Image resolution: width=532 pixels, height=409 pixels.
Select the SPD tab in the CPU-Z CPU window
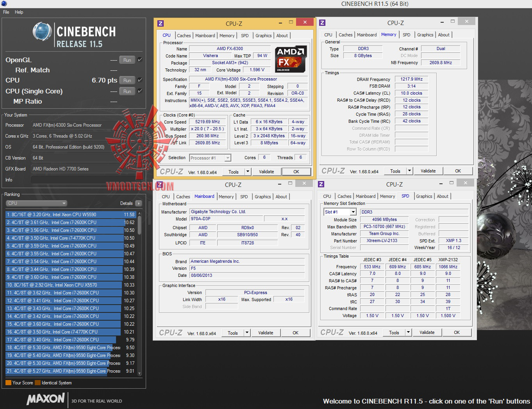click(x=245, y=36)
